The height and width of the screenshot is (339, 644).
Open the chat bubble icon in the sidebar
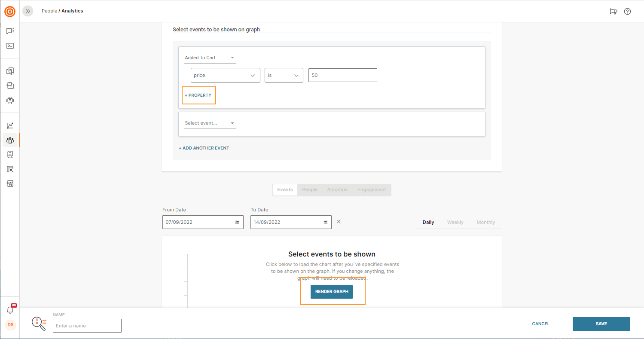[x=10, y=31]
